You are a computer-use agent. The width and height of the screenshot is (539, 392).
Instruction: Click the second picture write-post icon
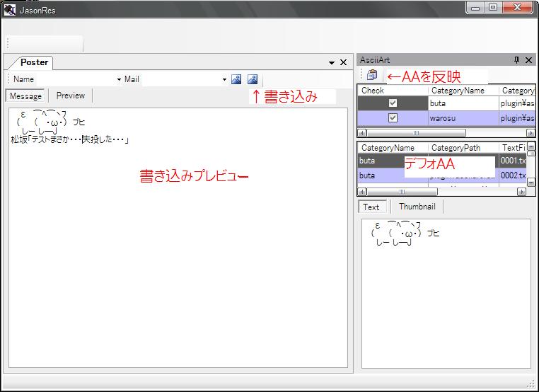[x=253, y=79]
